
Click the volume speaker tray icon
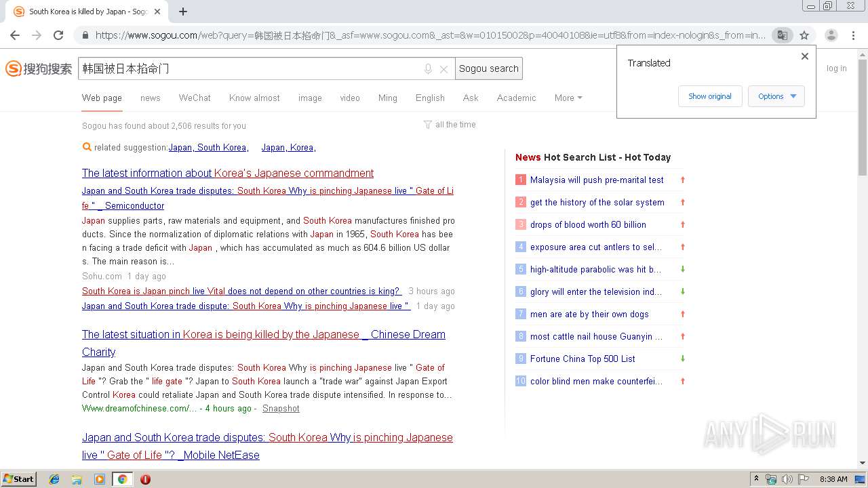(x=787, y=479)
